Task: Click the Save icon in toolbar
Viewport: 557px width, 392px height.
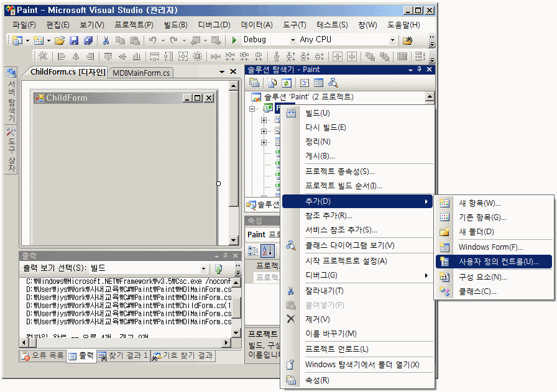Action: pos(74,40)
